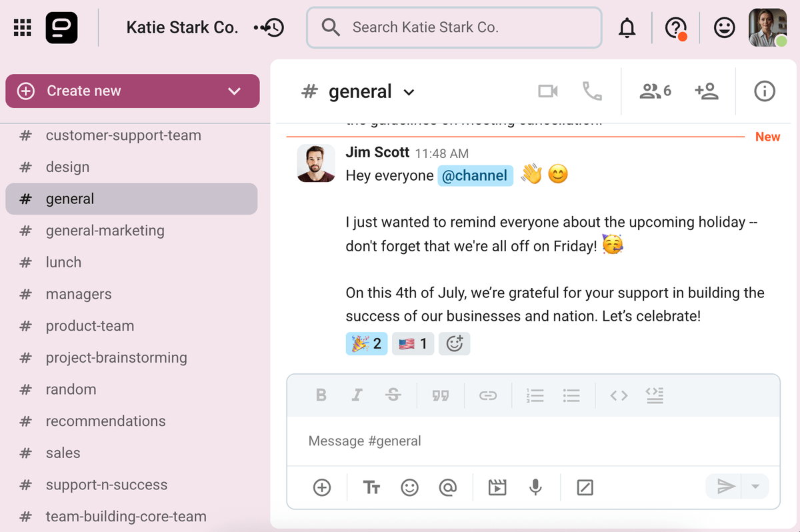
Task: Toggle bold text formatting
Action: [321, 395]
